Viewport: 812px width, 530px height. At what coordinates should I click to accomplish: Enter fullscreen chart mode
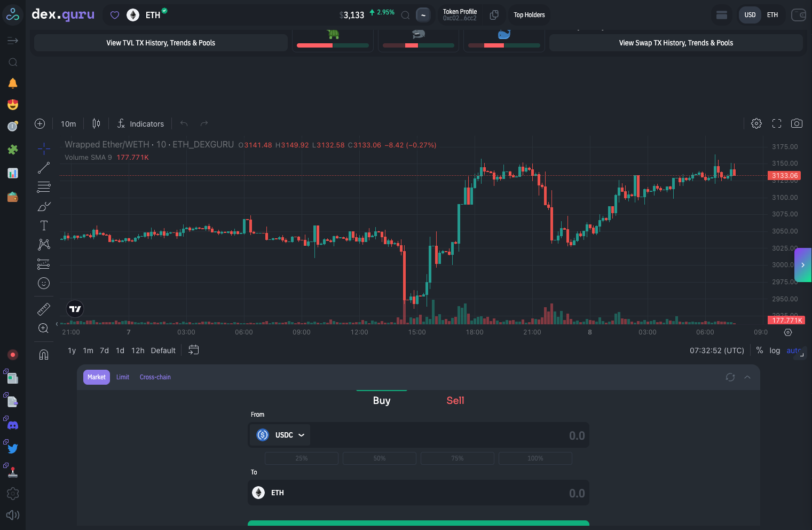(777, 123)
